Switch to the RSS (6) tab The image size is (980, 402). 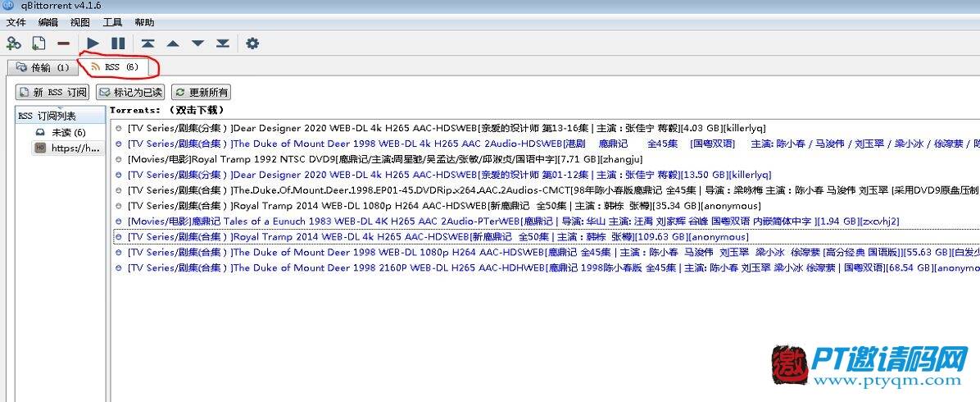(115, 66)
